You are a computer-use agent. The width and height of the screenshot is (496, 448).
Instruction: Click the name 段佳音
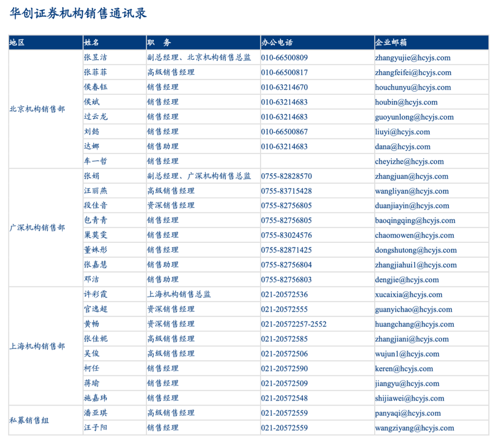tap(96, 206)
